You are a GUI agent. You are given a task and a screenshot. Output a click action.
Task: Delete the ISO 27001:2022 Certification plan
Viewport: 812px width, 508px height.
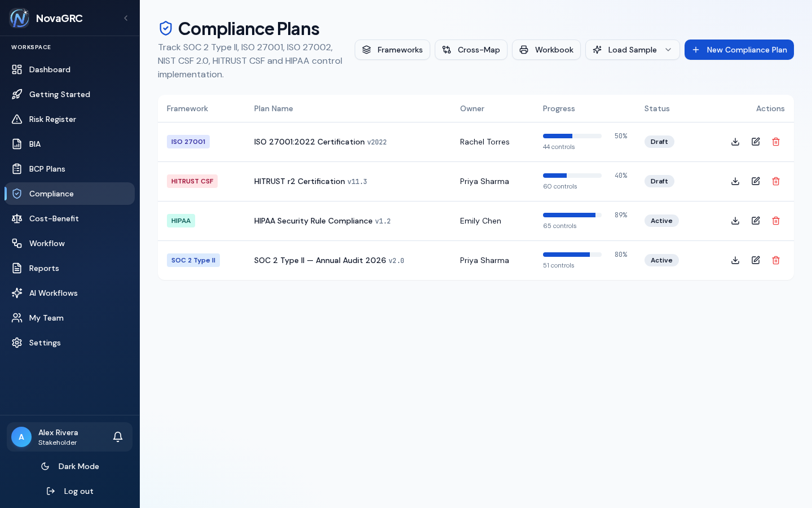(x=776, y=142)
